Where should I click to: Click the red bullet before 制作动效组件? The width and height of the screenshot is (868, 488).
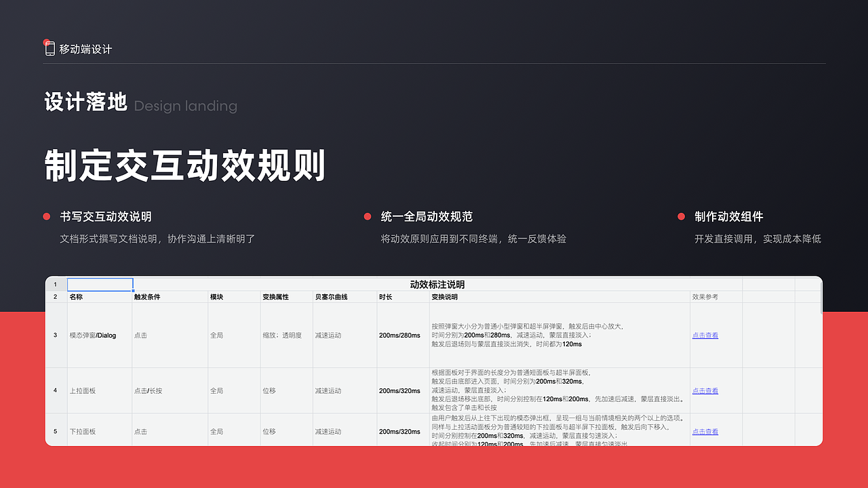click(x=681, y=217)
